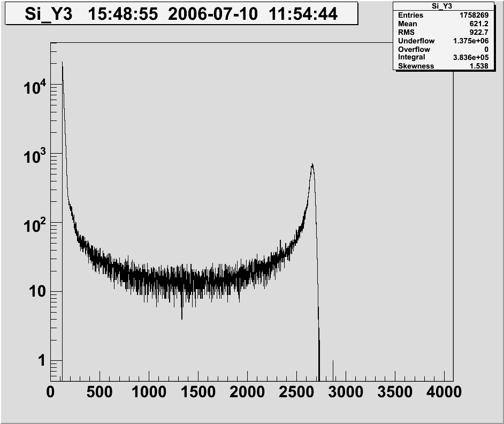Click the x-axis label 1500

198,392
